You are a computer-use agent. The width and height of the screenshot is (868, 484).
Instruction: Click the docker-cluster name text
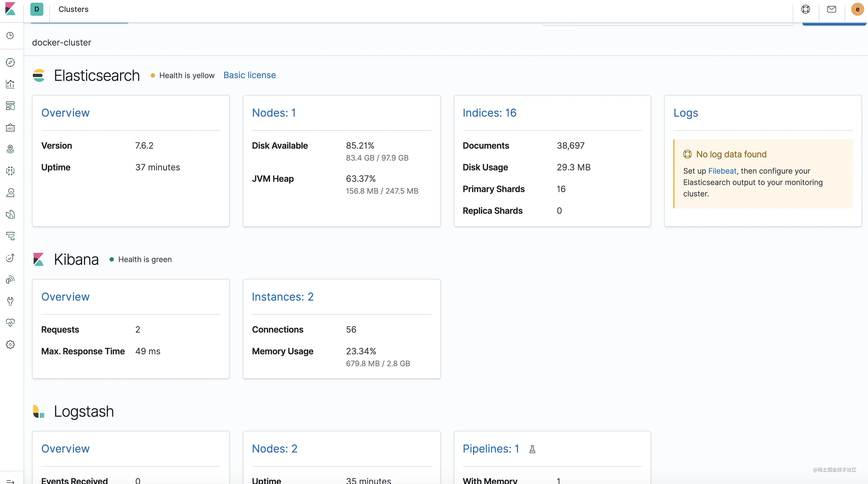pos(62,43)
